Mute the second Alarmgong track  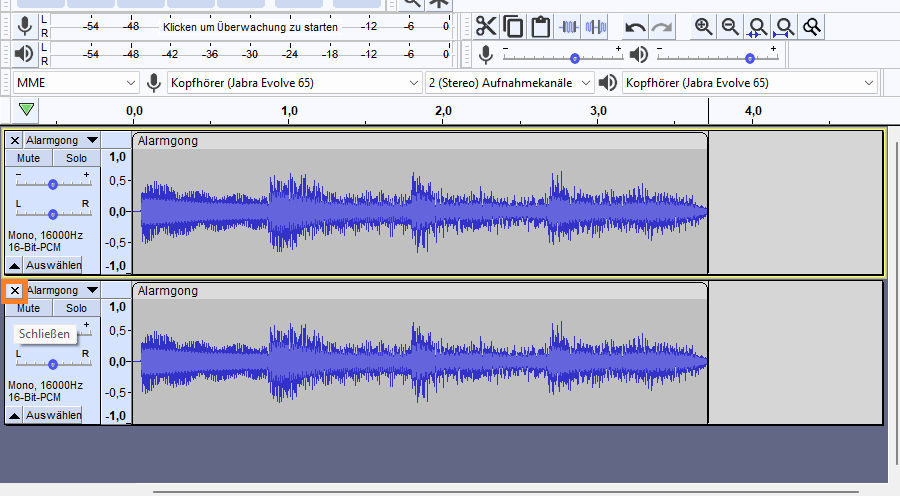(28, 308)
